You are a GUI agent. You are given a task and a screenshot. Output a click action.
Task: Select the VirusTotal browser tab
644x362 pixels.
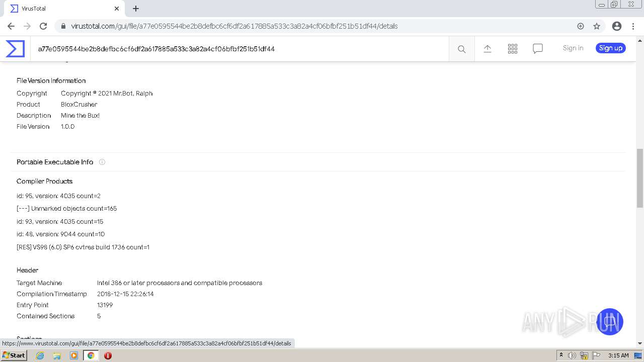pos(64,9)
